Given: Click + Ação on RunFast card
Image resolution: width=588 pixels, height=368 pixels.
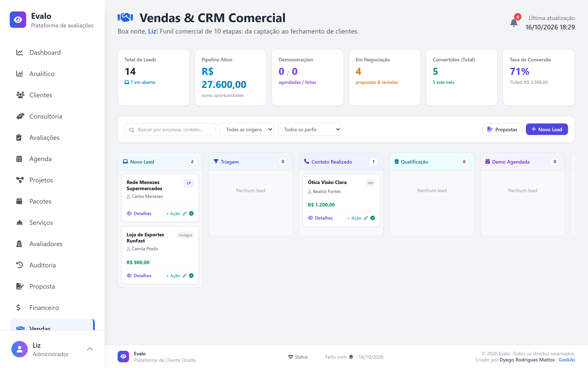Looking at the screenshot, I should [173, 276].
